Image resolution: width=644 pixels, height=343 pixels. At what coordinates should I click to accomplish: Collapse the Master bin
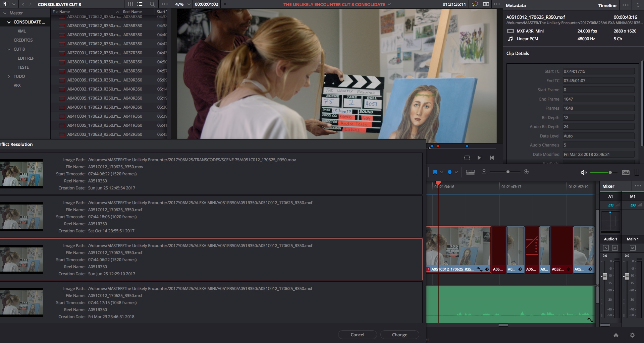(5, 13)
